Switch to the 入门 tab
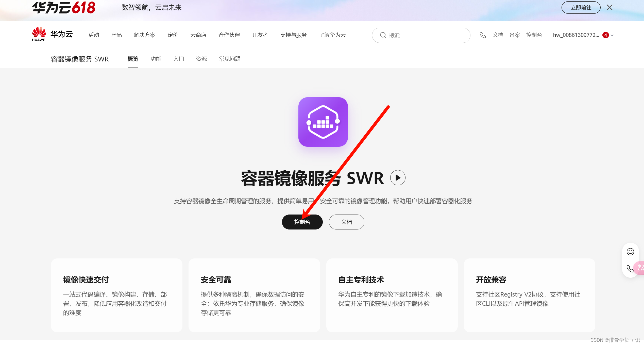 179,59
